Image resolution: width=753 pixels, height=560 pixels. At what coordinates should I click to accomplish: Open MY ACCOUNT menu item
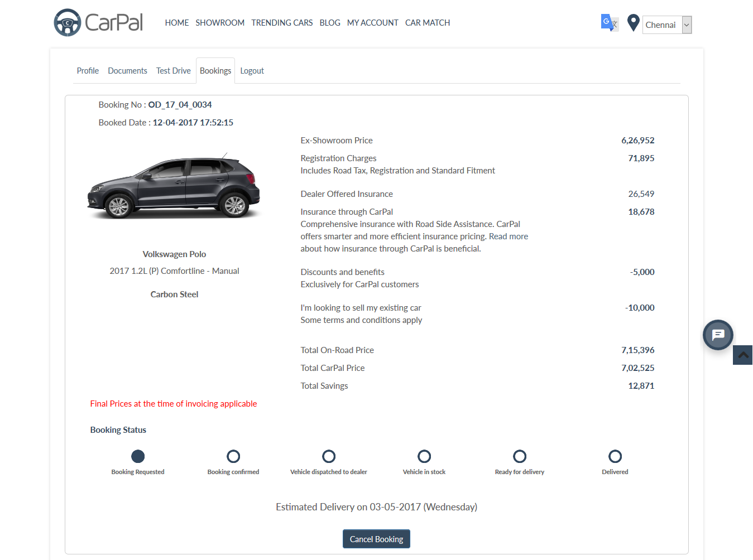373,23
